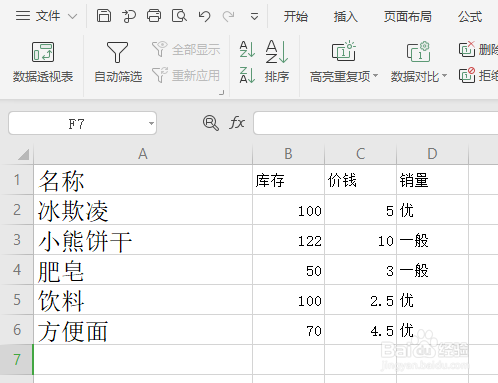This screenshot has height=383, width=498.
Task: Click into the formula bar
Action: tap(376, 123)
